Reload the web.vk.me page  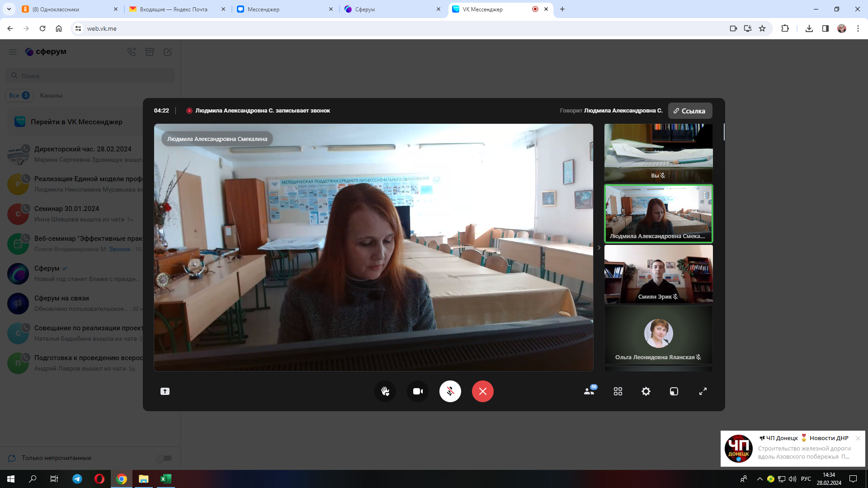(x=42, y=28)
